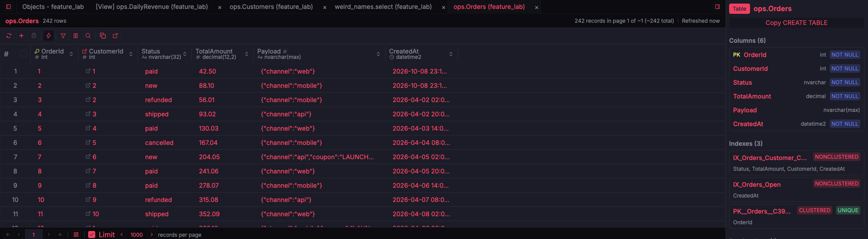Click the add row plus icon
868x239 pixels.
click(x=21, y=36)
